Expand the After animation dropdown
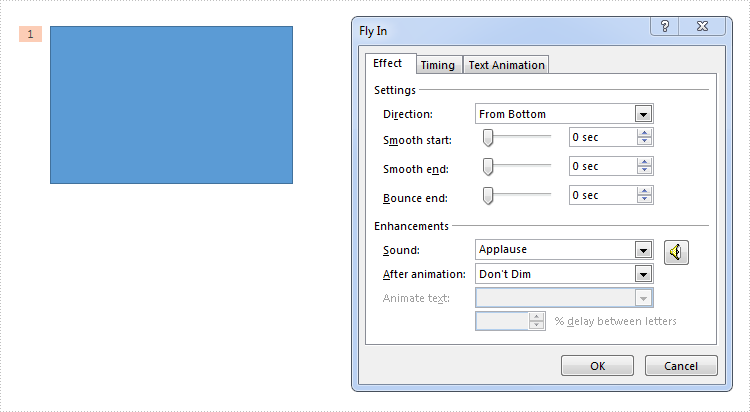Image resolution: width=750 pixels, height=412 pixels. 643,274
